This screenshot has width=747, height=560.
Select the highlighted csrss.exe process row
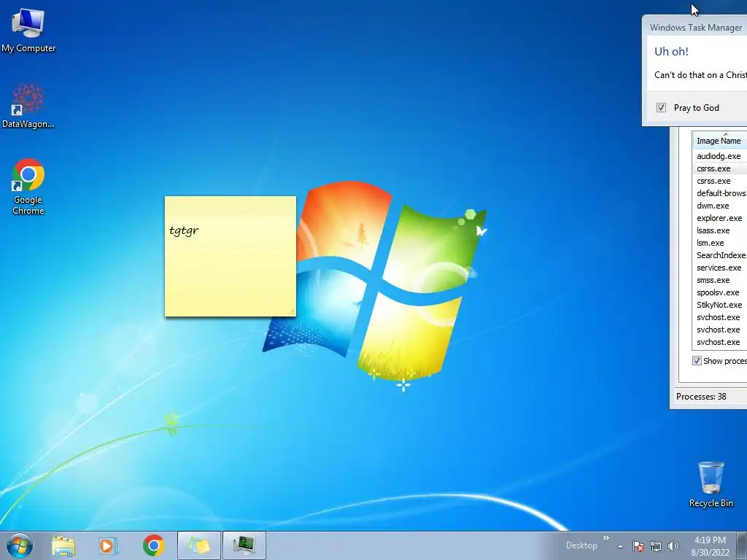(x=719, y=168)
